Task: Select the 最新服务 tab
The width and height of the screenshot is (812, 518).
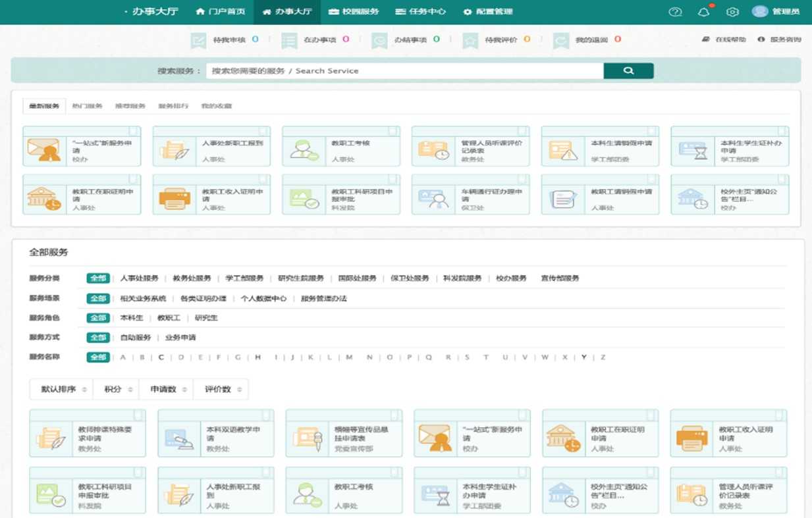Action: pyautogui.click(x=44, y=106)
